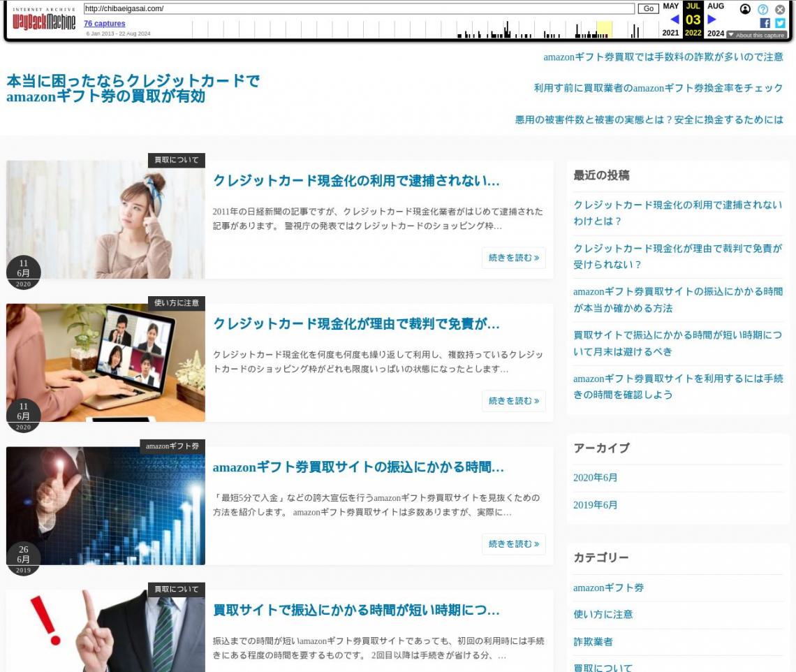
Task: Open menu item 悪用の被害件数と被害の実態とは
Action: (649, 119)
